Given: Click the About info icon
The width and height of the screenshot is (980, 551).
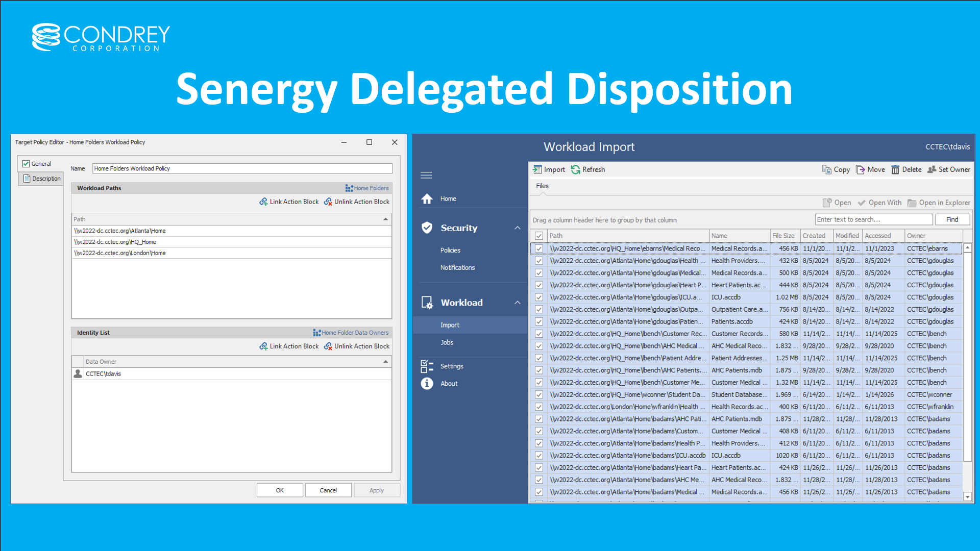Looking at the screenshot, I should coord(427,383).
